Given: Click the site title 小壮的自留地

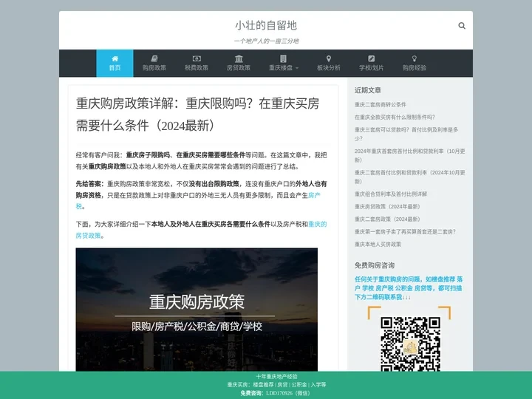Looking at the screenshot, I should point(266,25).
